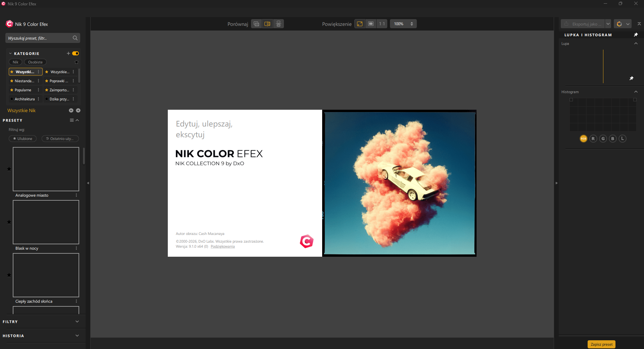Collapse the Lupa subsection
The height and width of the screenshot is (349, 644).
[x=636, y=44]
